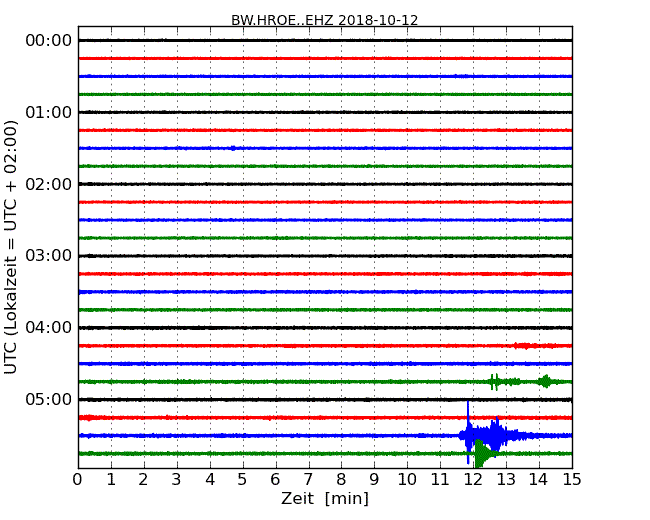Image resolution: width=650 pixels, height=520 pixels.
Task: Click the UTC Lokalzeit vertical axis label
Action: (x=11, y=247)
